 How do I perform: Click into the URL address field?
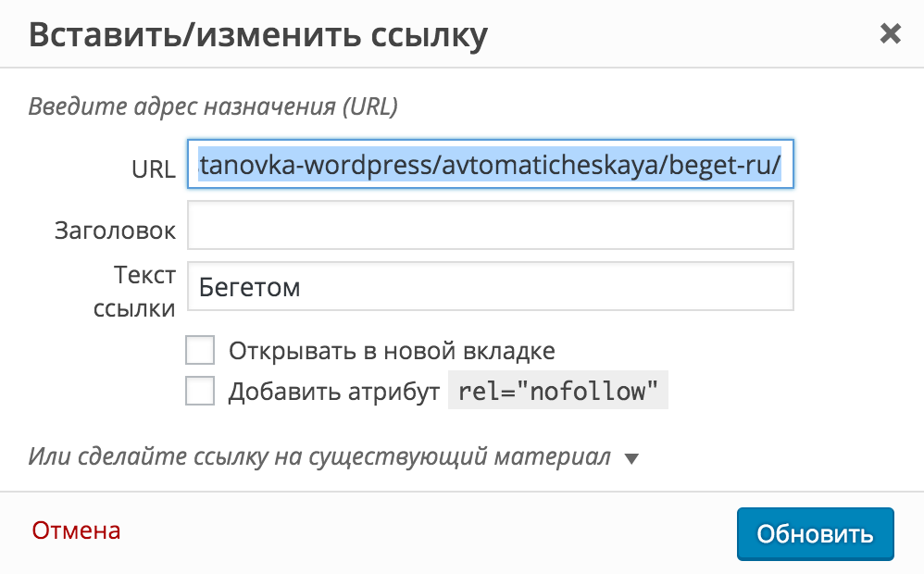click(491, 165)
